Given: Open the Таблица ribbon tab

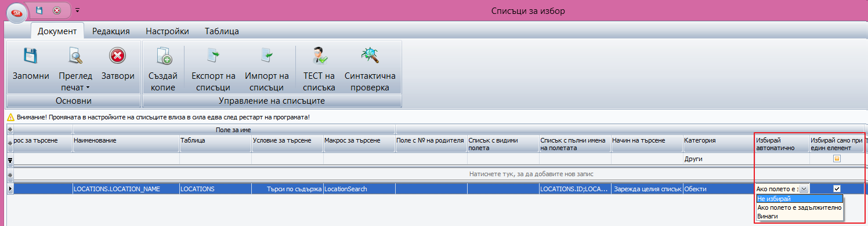Looking at the screenshot, I should click(x=222, y=31).
